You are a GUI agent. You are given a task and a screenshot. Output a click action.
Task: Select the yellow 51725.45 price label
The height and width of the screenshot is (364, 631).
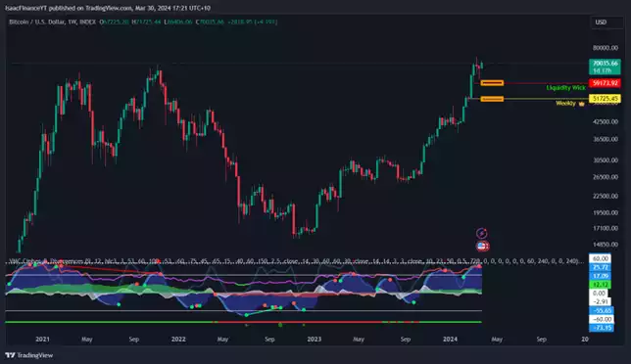[605, 99]
